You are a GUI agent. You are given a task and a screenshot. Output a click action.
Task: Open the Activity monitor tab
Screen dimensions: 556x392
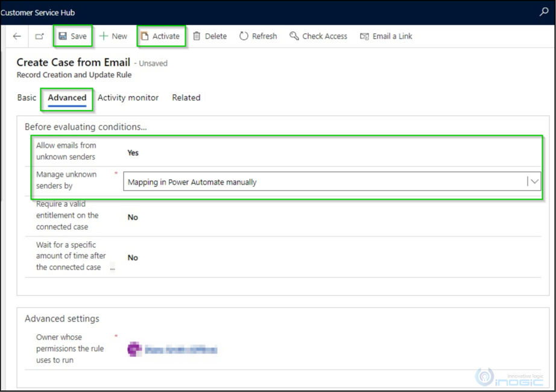tap(128, 98)
